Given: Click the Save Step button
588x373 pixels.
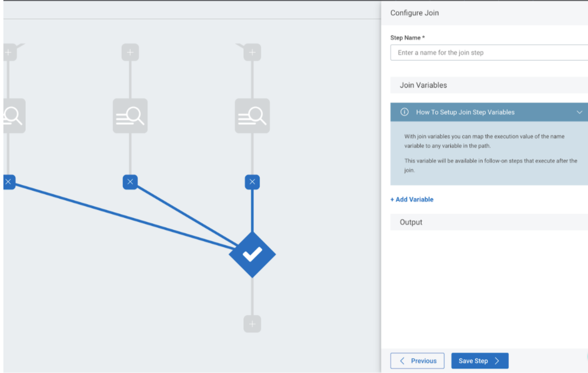Looking at the screenshot, I should 480,361.
